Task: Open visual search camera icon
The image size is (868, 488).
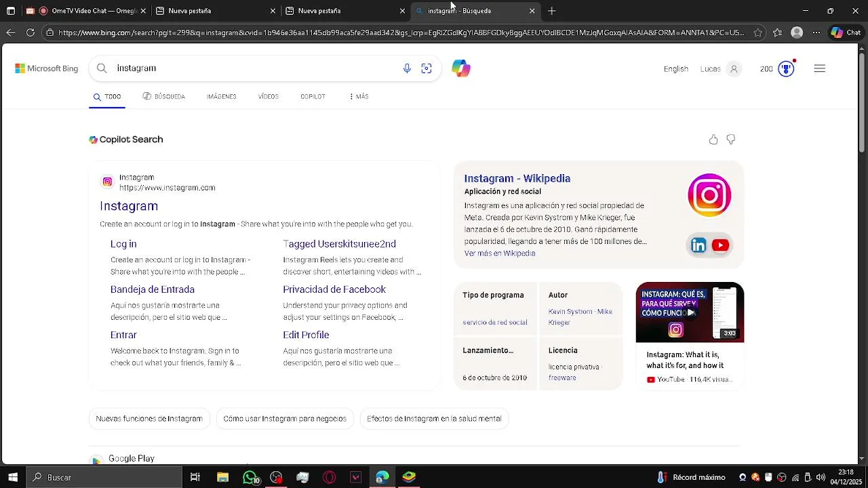Action: [427, 68]
